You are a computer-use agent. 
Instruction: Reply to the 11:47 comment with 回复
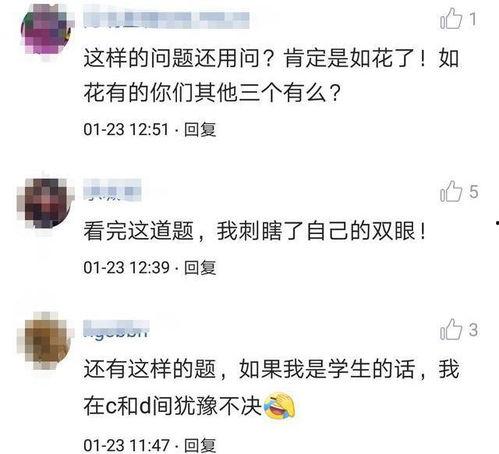200,445
